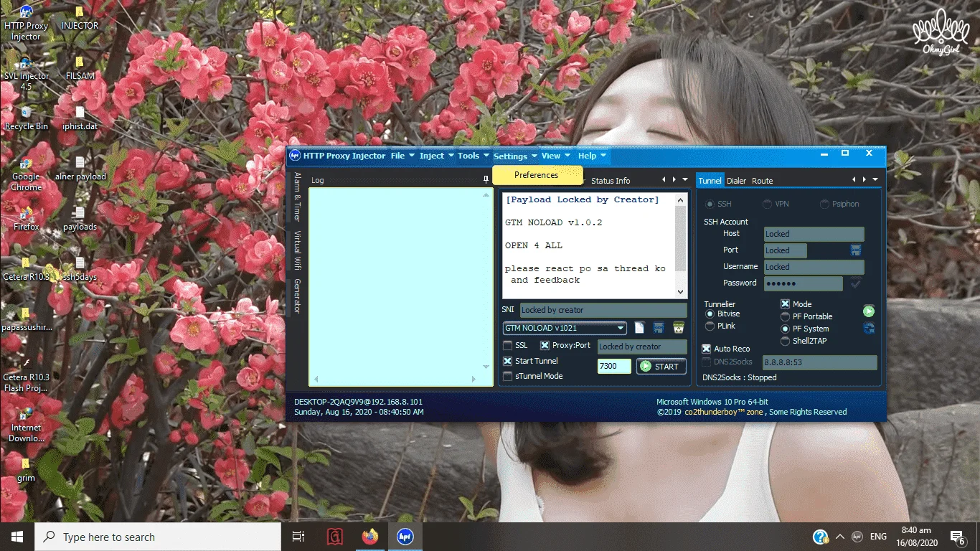Open Task View on the taskbar
This screenshot has height=551, width=980.
coord(298,537)
